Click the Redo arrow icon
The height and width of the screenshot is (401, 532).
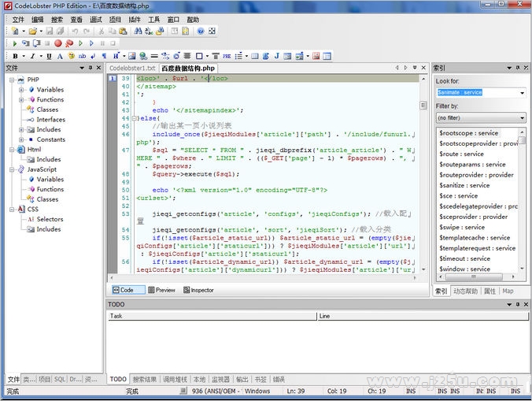pos(87,32)
